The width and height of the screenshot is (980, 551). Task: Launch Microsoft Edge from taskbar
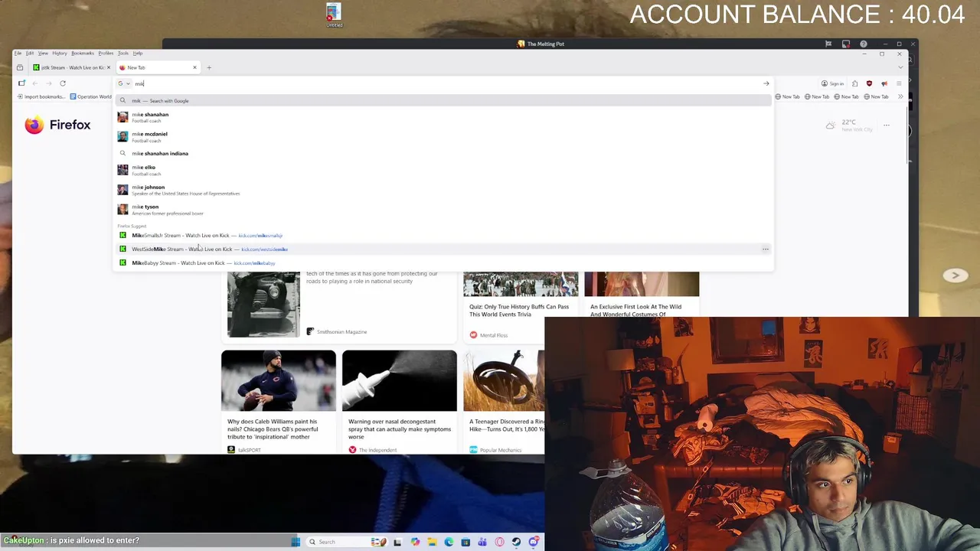(449, 542)
